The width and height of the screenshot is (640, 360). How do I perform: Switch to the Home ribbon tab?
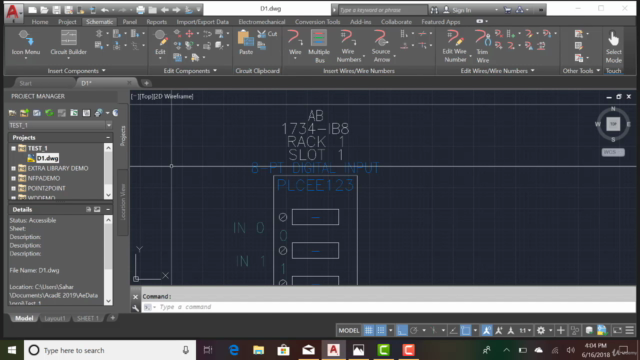coord(40,22)
